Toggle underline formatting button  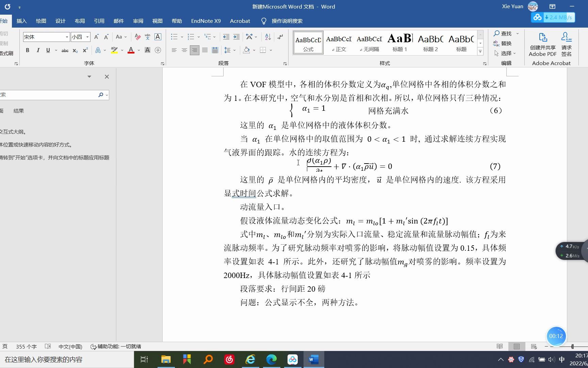pos(48,50)
